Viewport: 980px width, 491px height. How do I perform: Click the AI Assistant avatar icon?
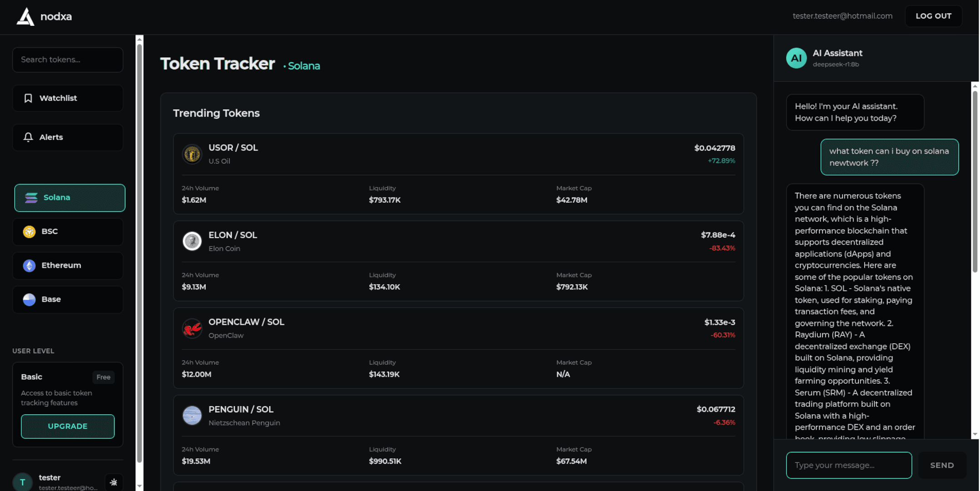coord(796,58)
